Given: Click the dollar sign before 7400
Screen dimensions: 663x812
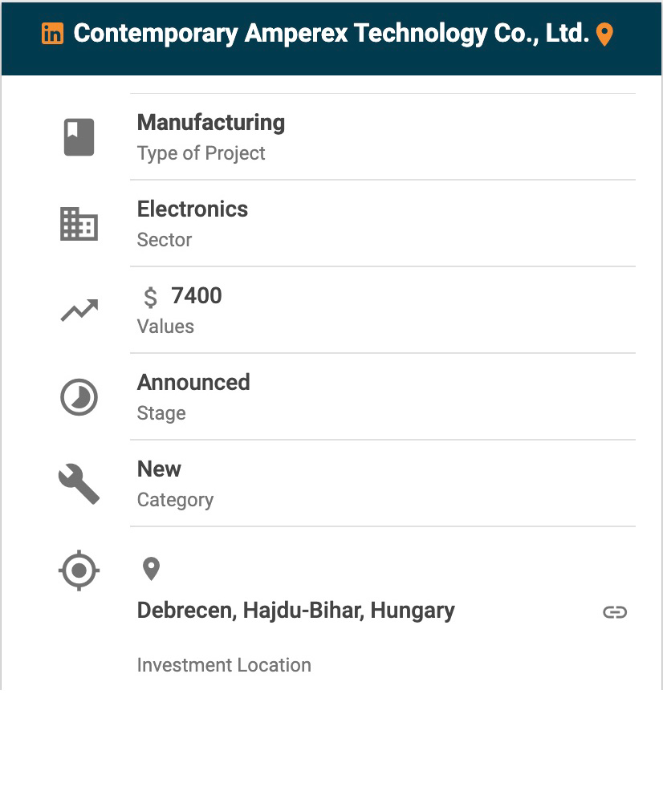Looking at the screenshot, I should pyautogui.click(x=150, y=298).
